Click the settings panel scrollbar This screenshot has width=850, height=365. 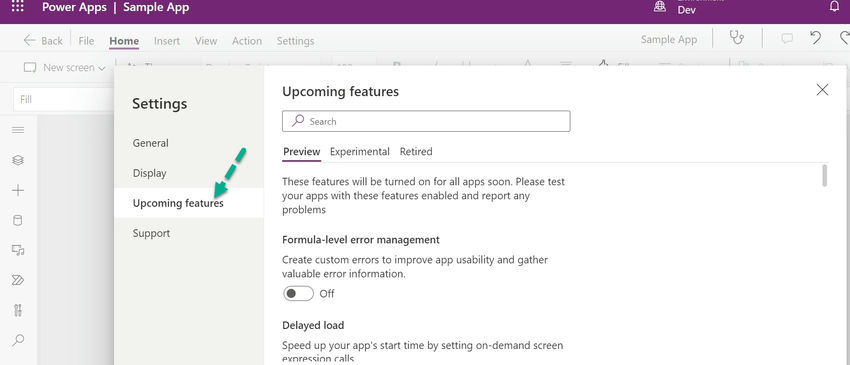(825, 176)
